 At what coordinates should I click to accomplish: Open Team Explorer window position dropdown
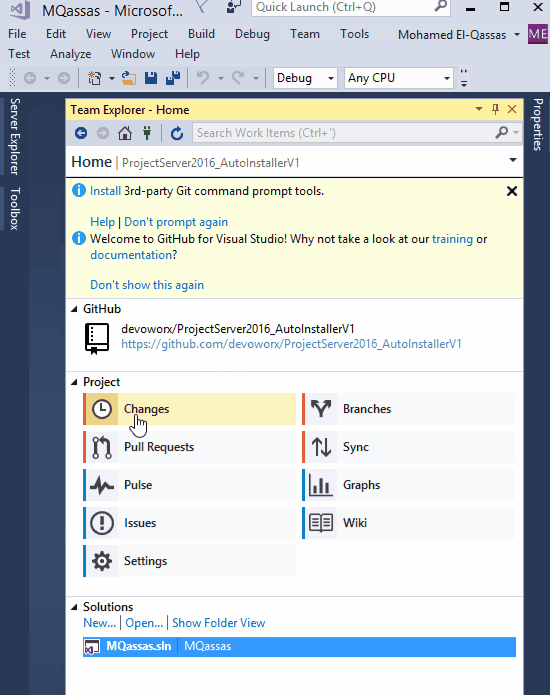(x=479, y=109)
